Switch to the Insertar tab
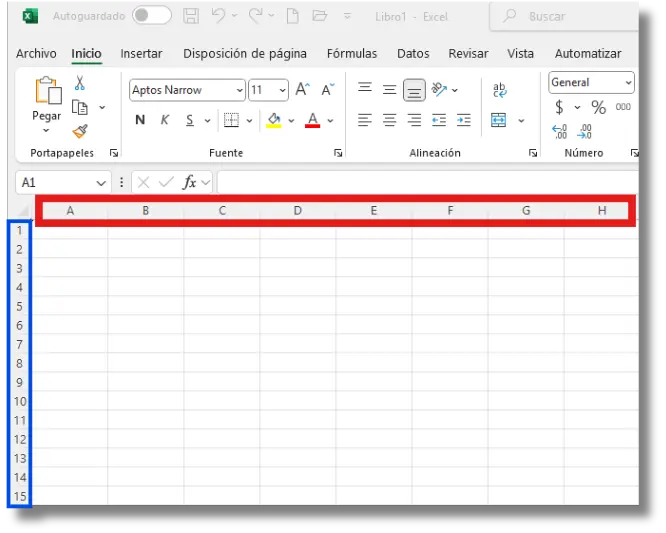 [141, 54]
